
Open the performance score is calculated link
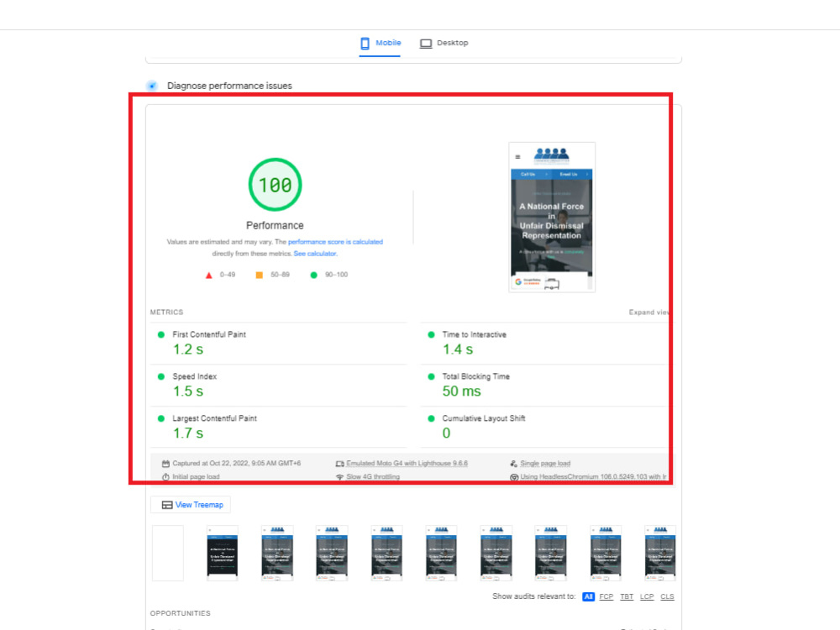click(335, 242)
